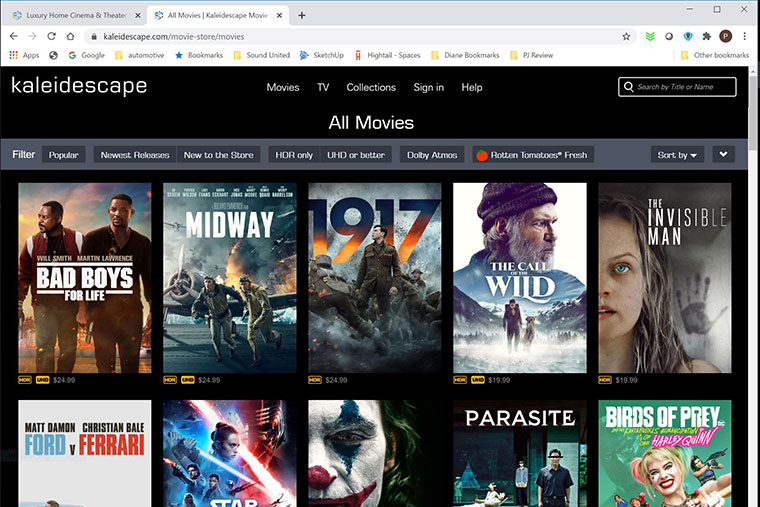Open the Midway movie poster

pyautogui.click(x=230, y=277)
